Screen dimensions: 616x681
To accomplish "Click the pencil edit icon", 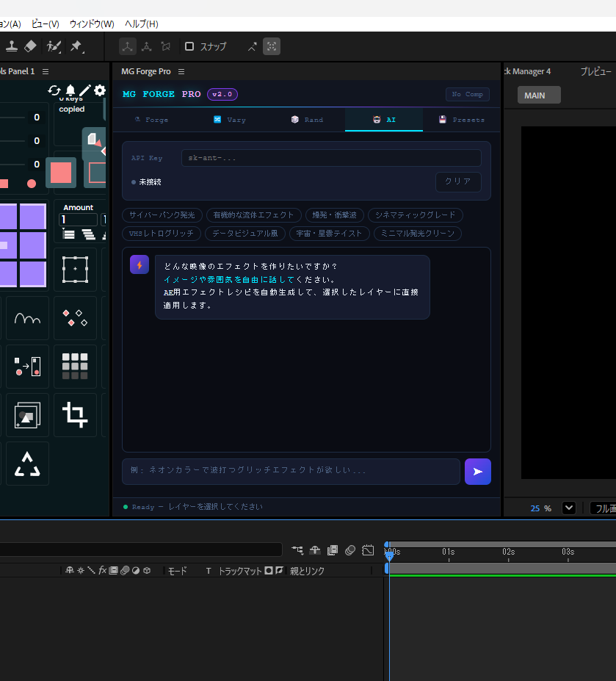I will tap(85, 90).
